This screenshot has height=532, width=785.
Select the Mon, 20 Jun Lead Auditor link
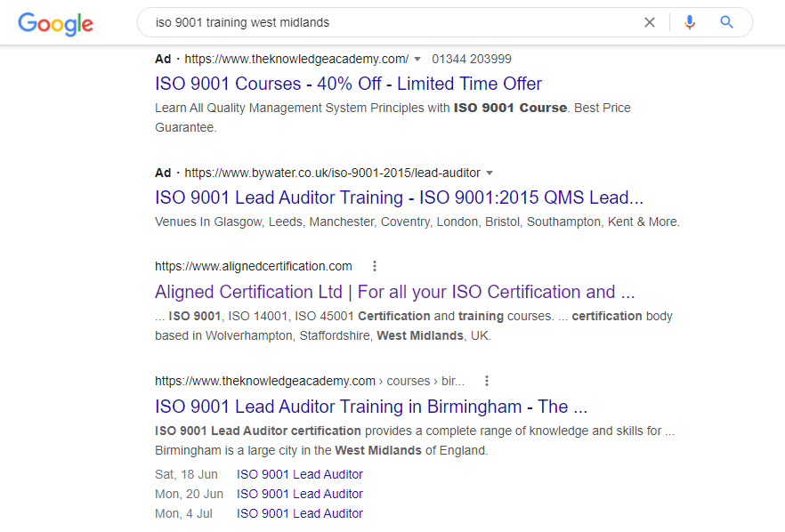pyautogui.click(x=300, y=494)
